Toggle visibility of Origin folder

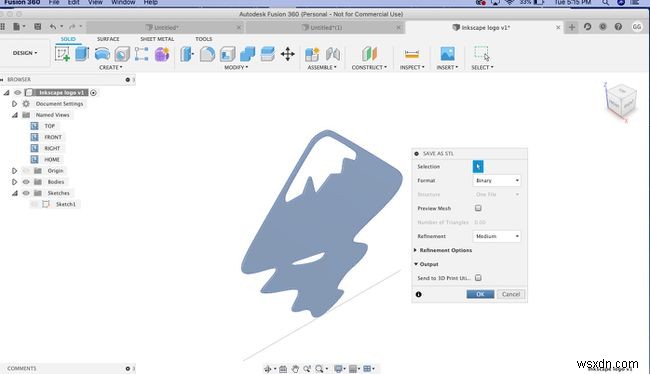(26, 170)
